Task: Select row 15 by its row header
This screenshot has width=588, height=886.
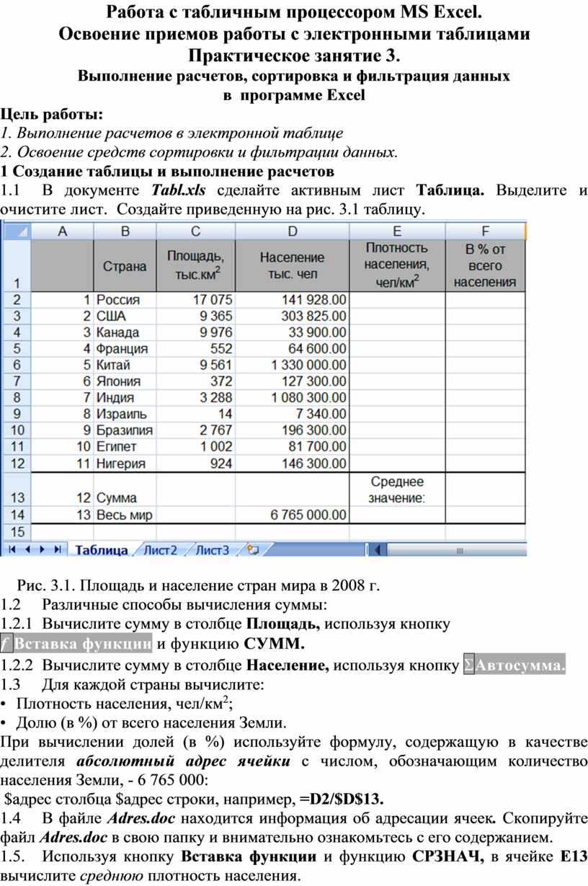Action: coord(16,532)
